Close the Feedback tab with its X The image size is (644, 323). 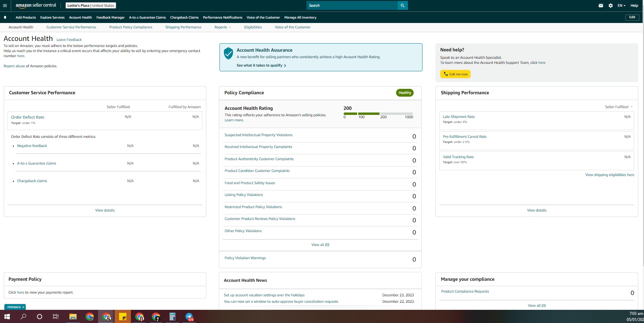(x=23, y=307)
